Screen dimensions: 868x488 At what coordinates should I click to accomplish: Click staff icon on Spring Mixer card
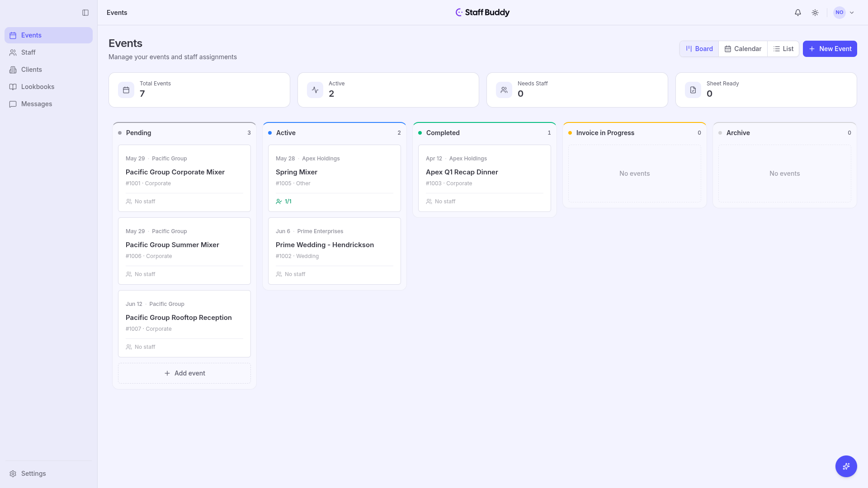[279, 202]
